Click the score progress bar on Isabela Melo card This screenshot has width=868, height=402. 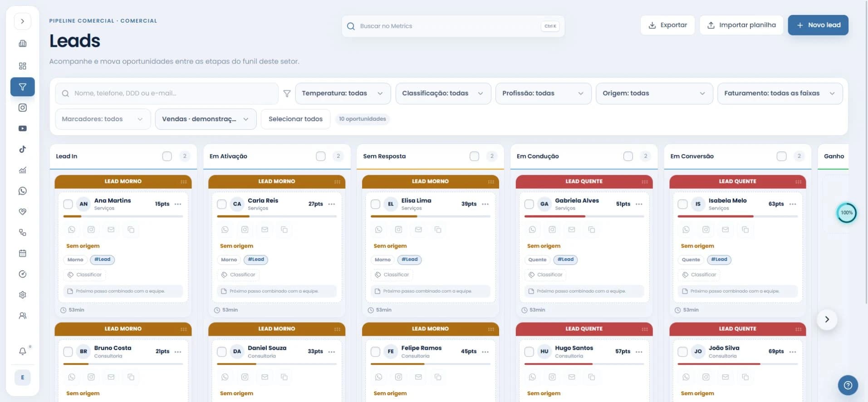(737, 216)
